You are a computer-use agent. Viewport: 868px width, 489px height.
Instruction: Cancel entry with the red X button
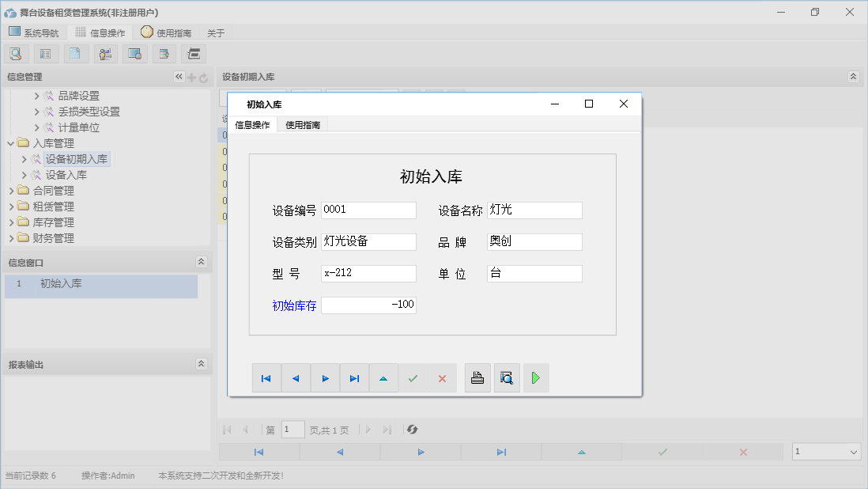(x=442, y=377)
